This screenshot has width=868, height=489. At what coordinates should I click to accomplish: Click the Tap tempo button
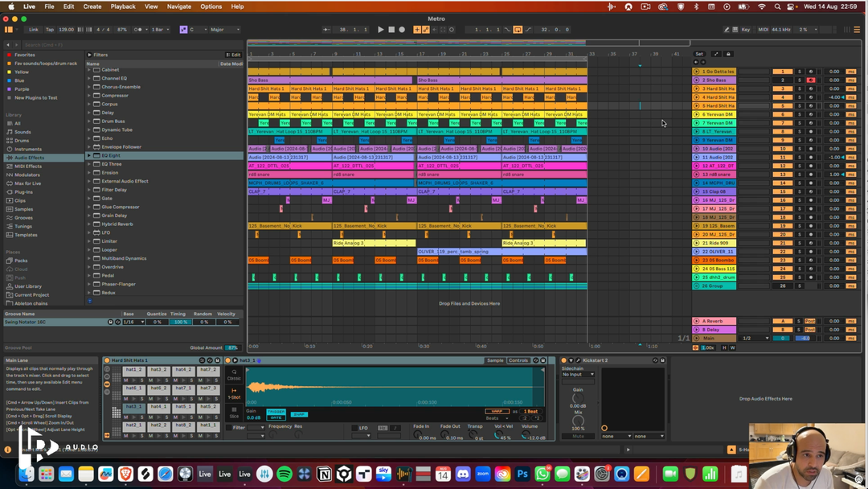49,30
